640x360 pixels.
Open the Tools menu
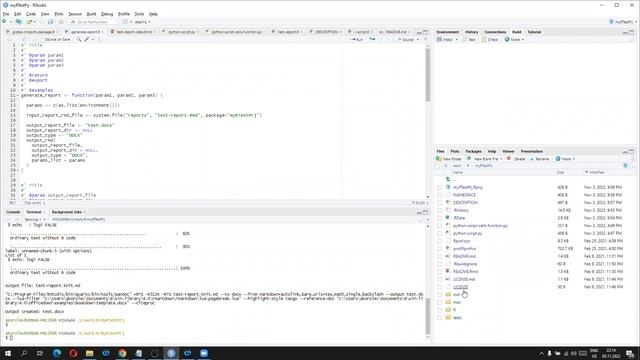[139, 14]
